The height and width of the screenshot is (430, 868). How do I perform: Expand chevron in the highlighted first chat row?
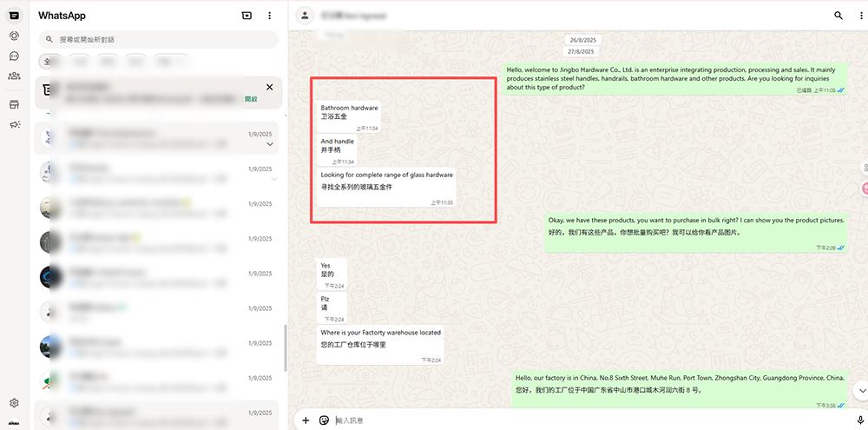pos(270,144)
